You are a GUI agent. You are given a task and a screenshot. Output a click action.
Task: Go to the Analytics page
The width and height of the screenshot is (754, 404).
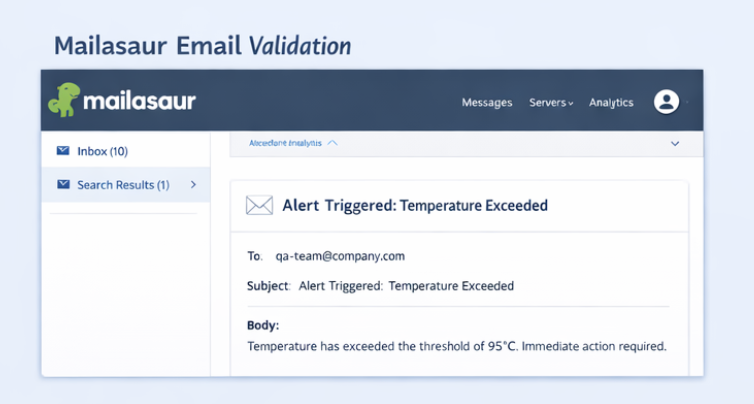(611, 103)
